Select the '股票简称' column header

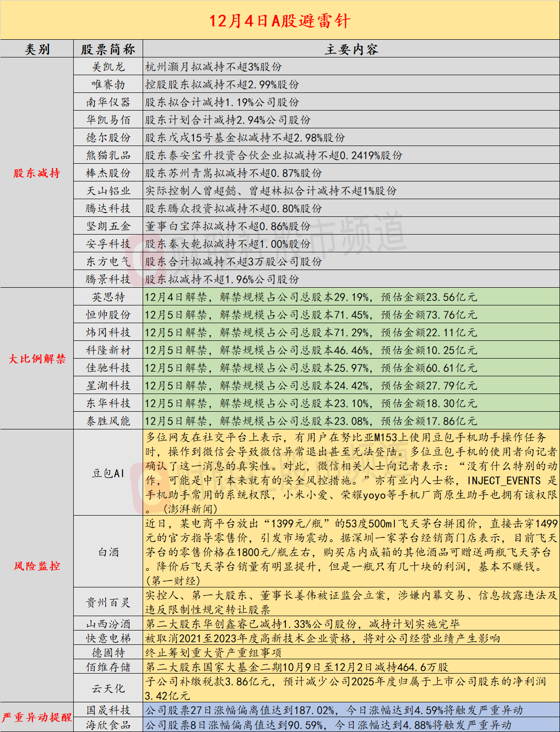click(108, 49)
